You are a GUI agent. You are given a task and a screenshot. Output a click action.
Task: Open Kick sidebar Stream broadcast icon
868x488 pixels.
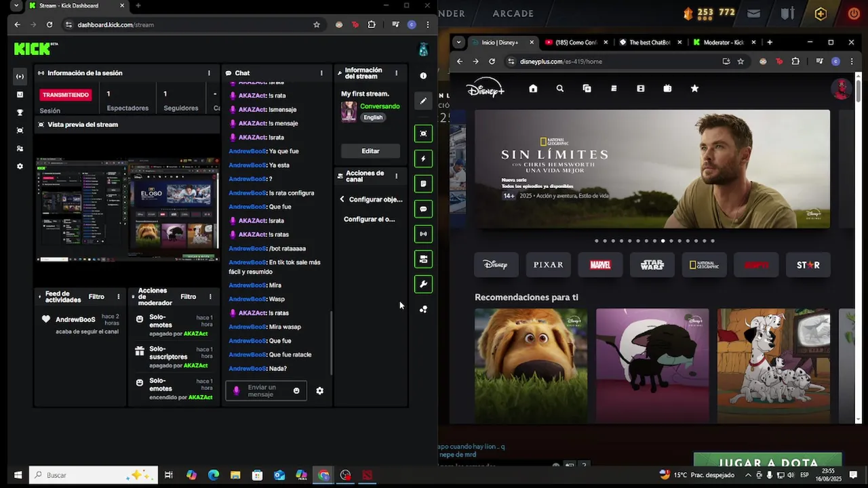(20, 77)
